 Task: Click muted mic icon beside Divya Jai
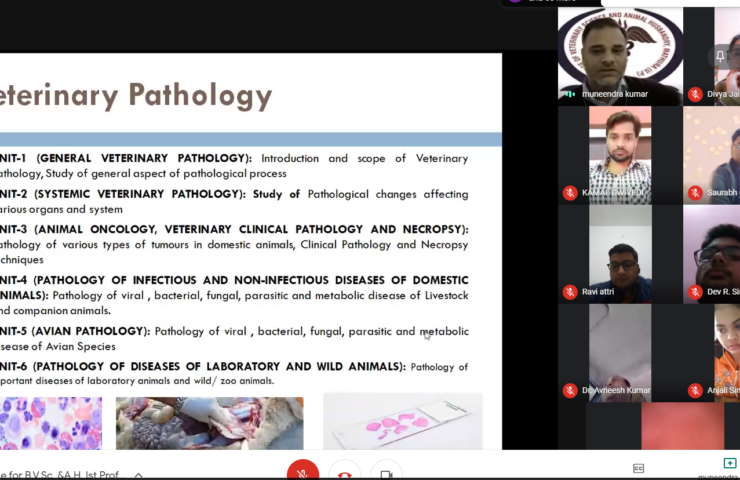point(695,94)
